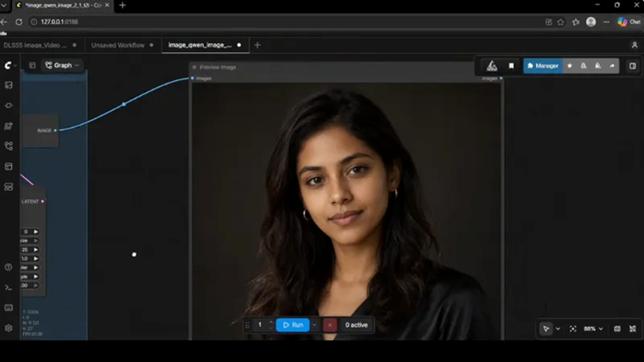Screen dimensions: 644x362
Task: Open the templates sidebar icon
Action: click(8, 167)
